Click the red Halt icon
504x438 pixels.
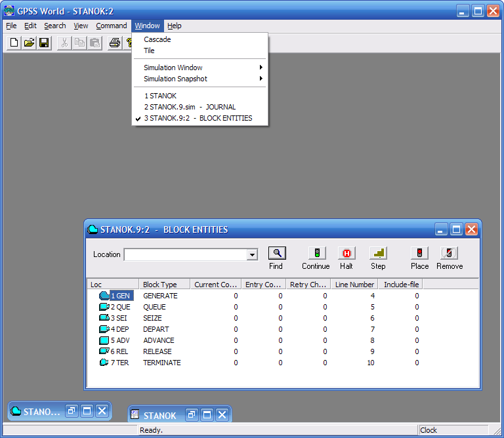[346, 253]
